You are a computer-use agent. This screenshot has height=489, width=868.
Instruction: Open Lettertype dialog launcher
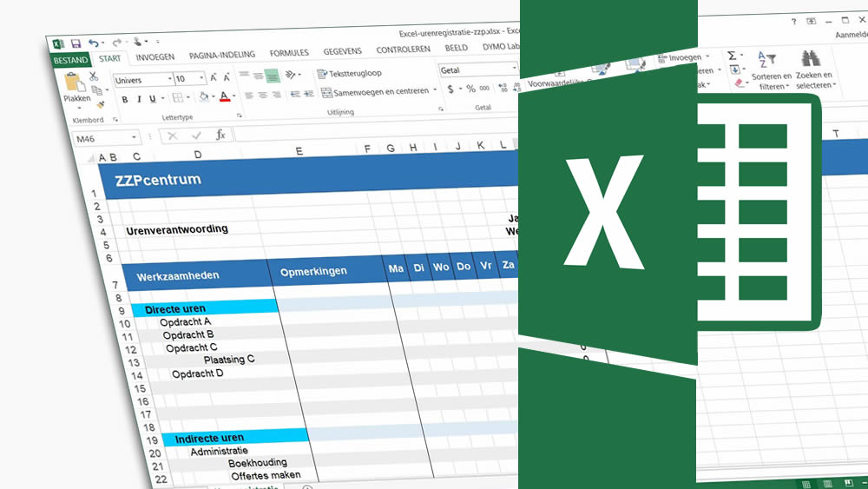click(240, 116)
